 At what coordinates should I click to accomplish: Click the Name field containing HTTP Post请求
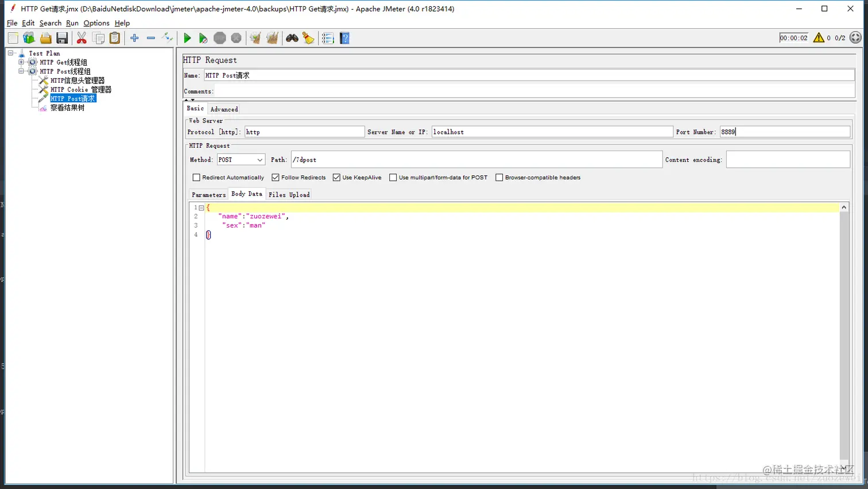pyautogui.click(x=529, y=75)
